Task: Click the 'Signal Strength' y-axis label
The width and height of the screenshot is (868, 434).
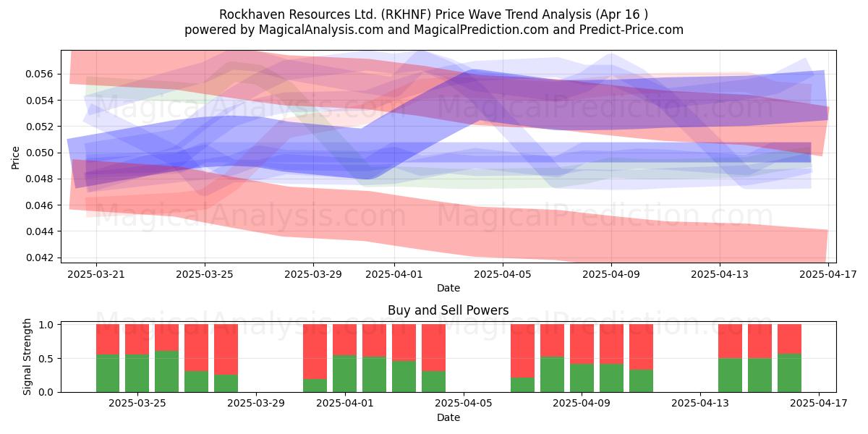Action: (x=27, y=357)
